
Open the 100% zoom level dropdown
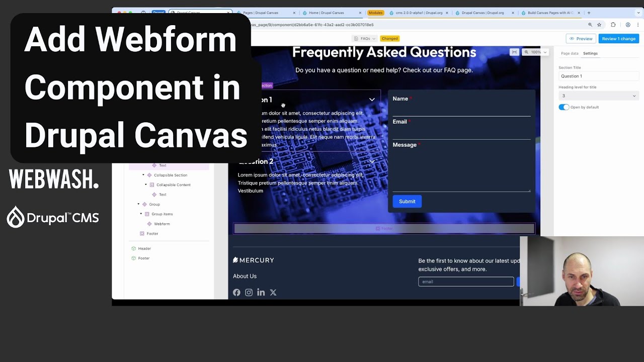pyautogui.click(x=535, y=52)
